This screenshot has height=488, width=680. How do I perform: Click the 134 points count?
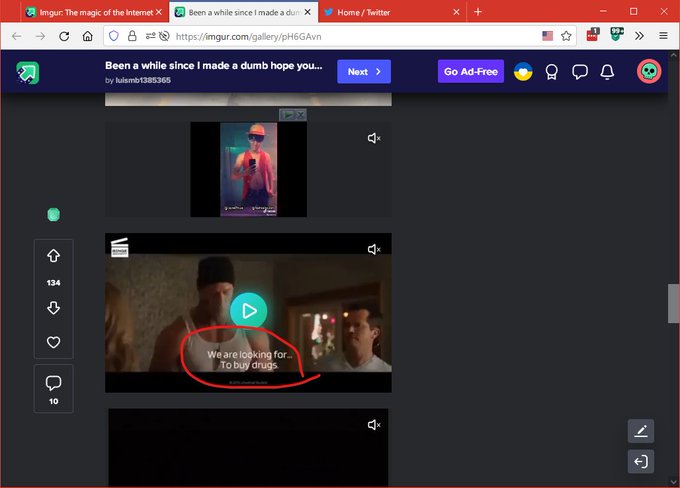[x=53, y=283]
